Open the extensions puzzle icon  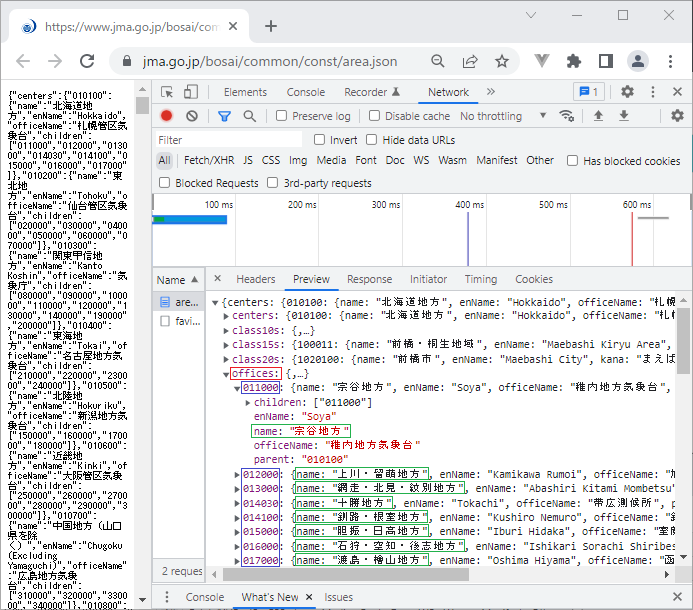[574, 61]
